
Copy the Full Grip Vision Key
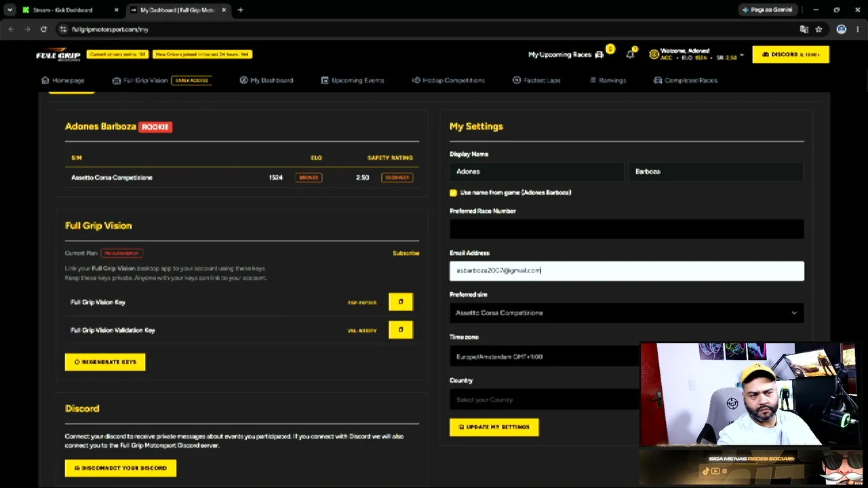point(401,302)
